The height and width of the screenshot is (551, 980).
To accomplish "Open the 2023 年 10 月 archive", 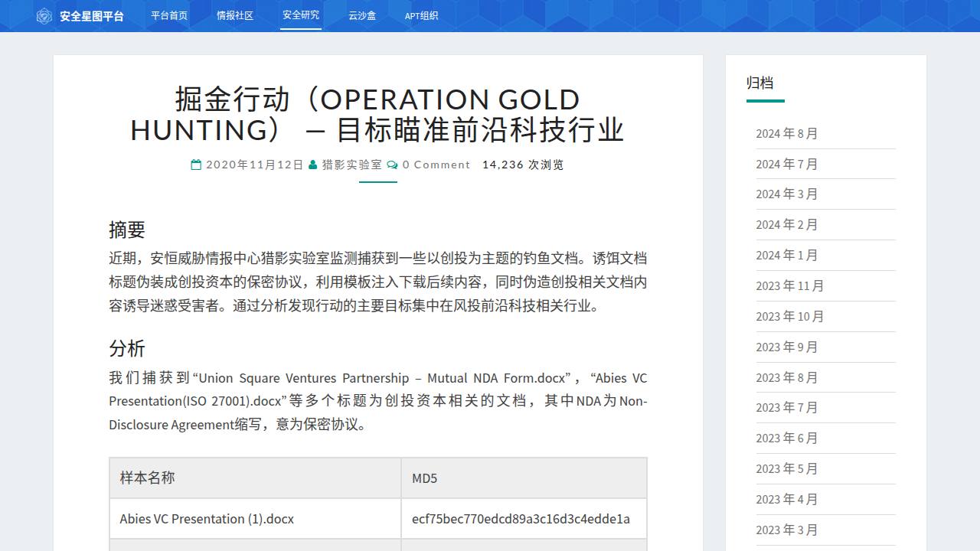I will 790,316.
